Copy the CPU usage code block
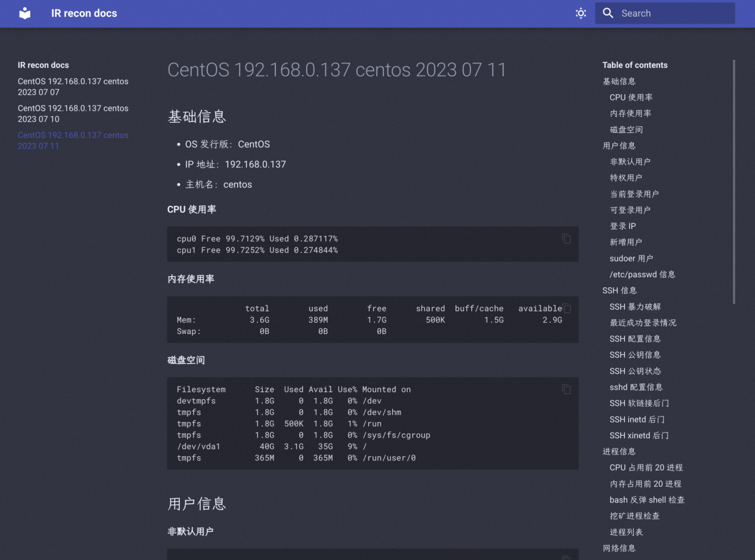The image size is (755, 560). coord(567,238)
